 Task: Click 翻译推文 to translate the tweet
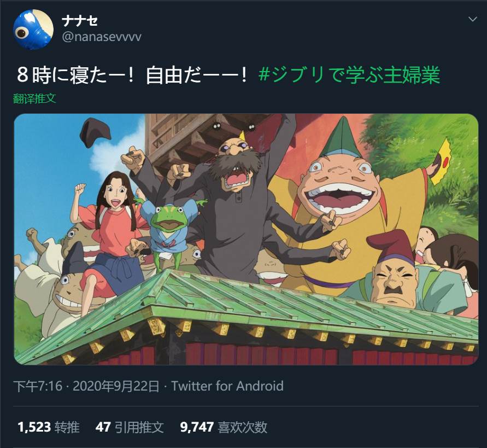pos(34,98)
